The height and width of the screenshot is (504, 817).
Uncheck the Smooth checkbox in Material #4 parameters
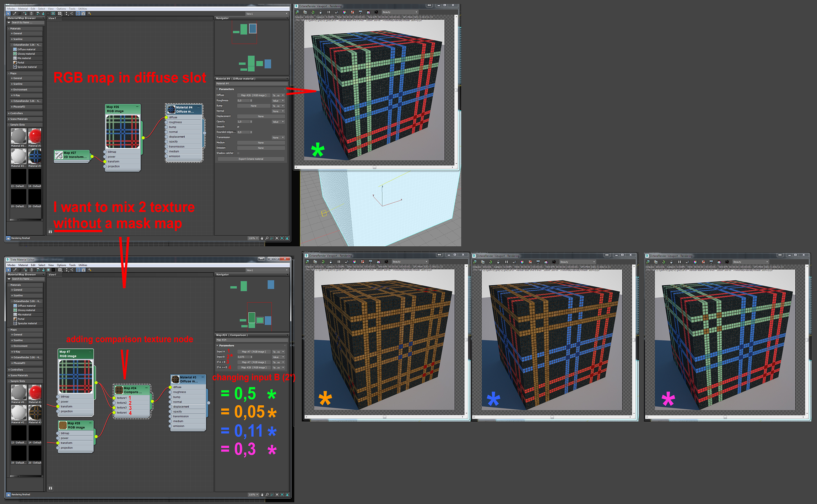[x=238, y=127]
